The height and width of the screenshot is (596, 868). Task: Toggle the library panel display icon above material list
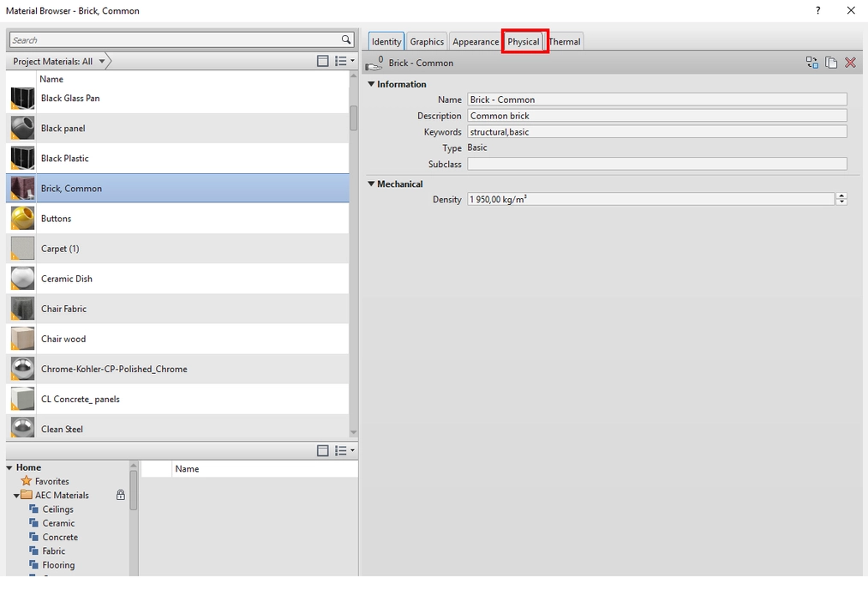pos(322,60)
